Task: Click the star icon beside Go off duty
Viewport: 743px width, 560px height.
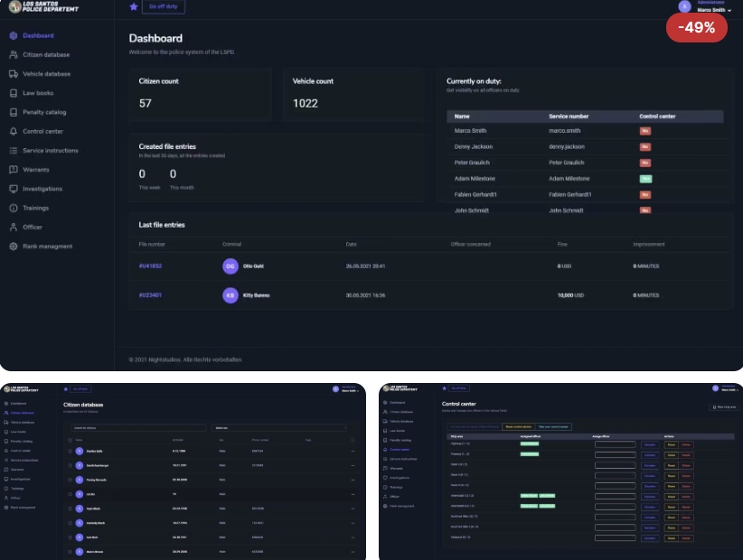Action: point(134,6)
